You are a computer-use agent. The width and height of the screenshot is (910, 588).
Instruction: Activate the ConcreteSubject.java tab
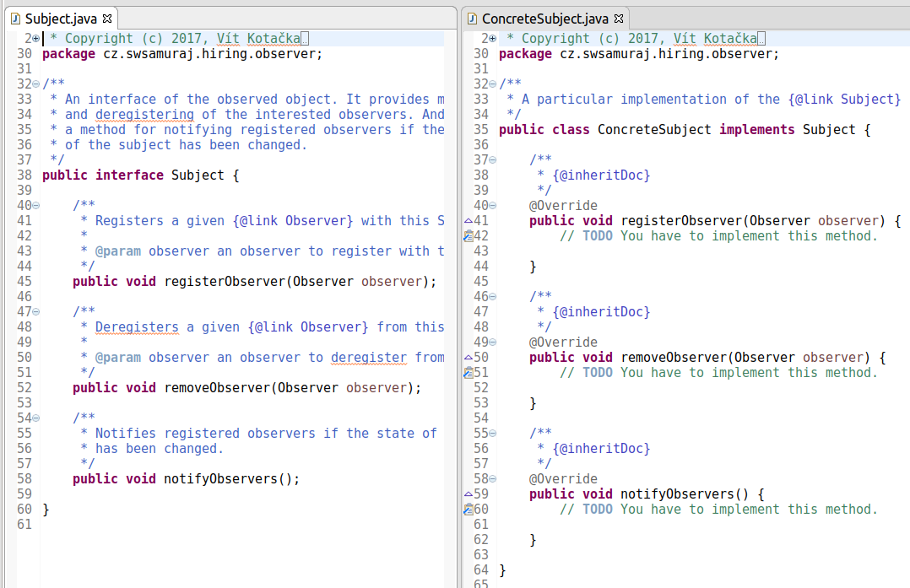[545, 19]
